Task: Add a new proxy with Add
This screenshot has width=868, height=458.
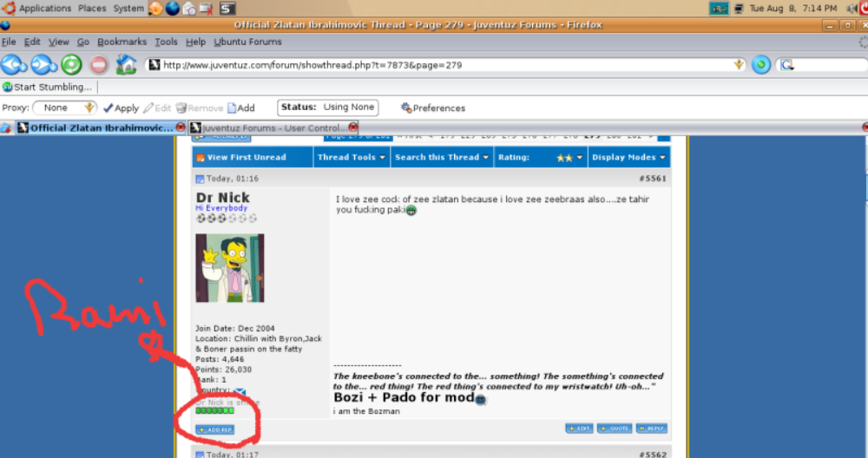Action: [x=241, y=108]
